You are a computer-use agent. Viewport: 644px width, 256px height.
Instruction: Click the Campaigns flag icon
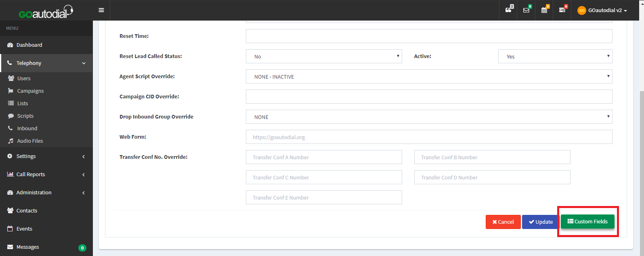coord(11,91)
